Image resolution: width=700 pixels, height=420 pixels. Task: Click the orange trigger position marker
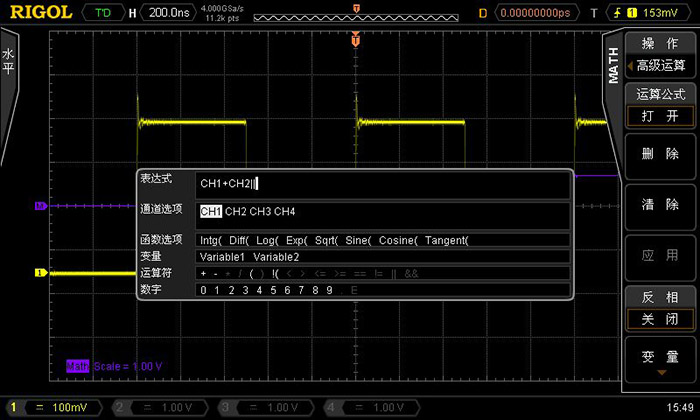[355, 42]
